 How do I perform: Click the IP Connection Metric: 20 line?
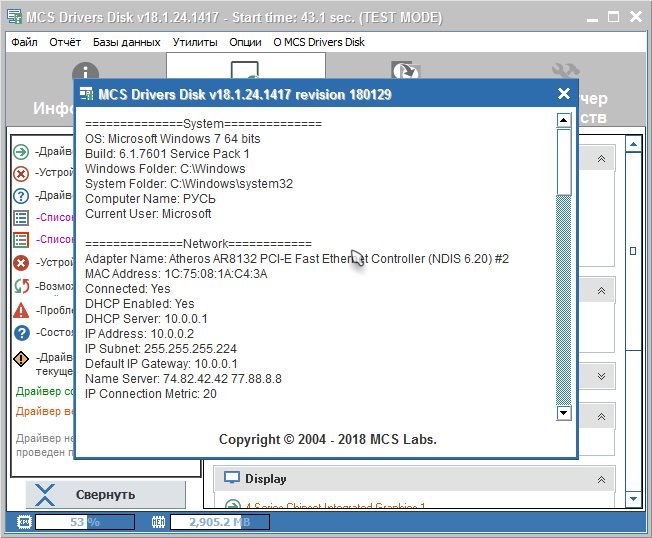point(151,394)
